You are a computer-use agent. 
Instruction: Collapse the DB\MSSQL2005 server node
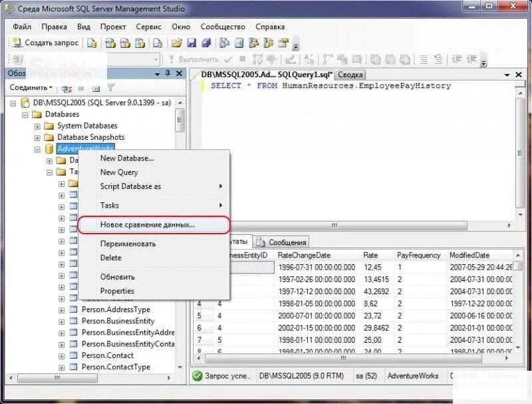click(13, 103)
